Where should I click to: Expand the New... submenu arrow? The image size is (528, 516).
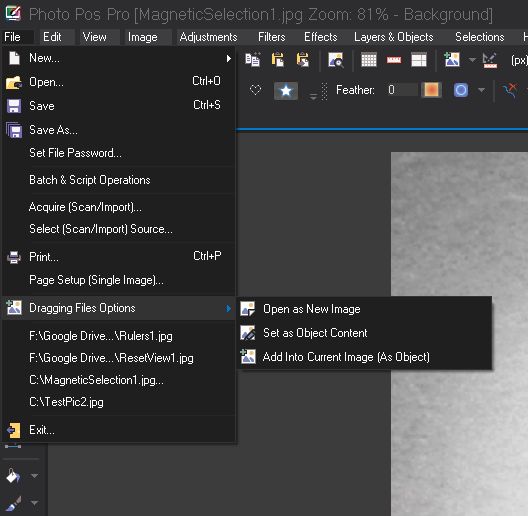[x=229, y=59]
